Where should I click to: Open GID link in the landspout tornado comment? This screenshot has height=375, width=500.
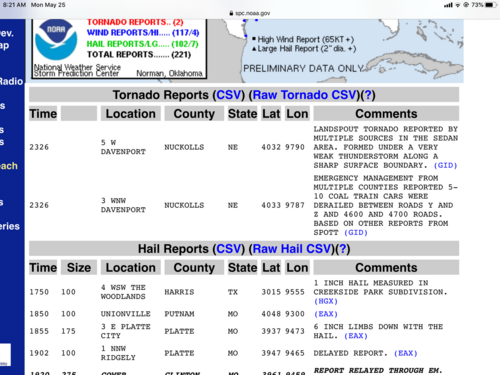click(x=445, y=166)
